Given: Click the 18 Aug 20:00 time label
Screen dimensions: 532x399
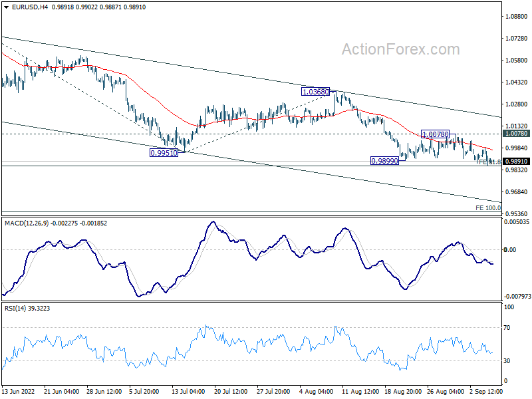Looking at the screenshot, I should pyautogui.click(x=403, y=392).
